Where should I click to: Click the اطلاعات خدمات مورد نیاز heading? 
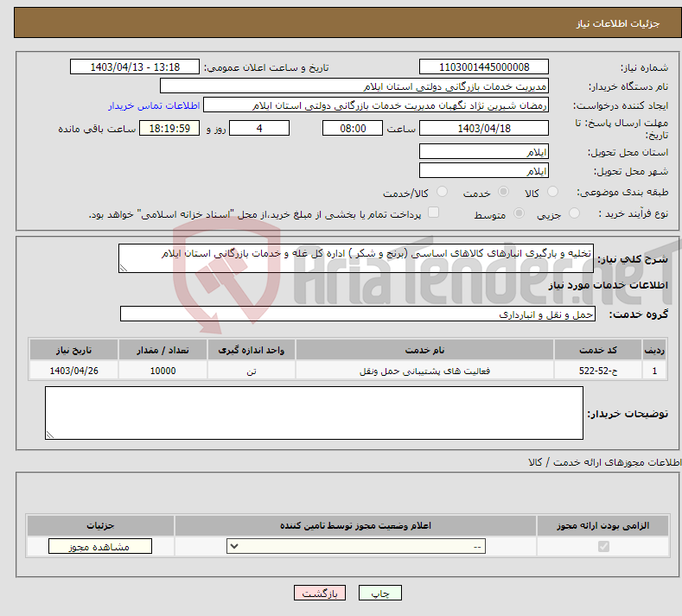point(608,285)
